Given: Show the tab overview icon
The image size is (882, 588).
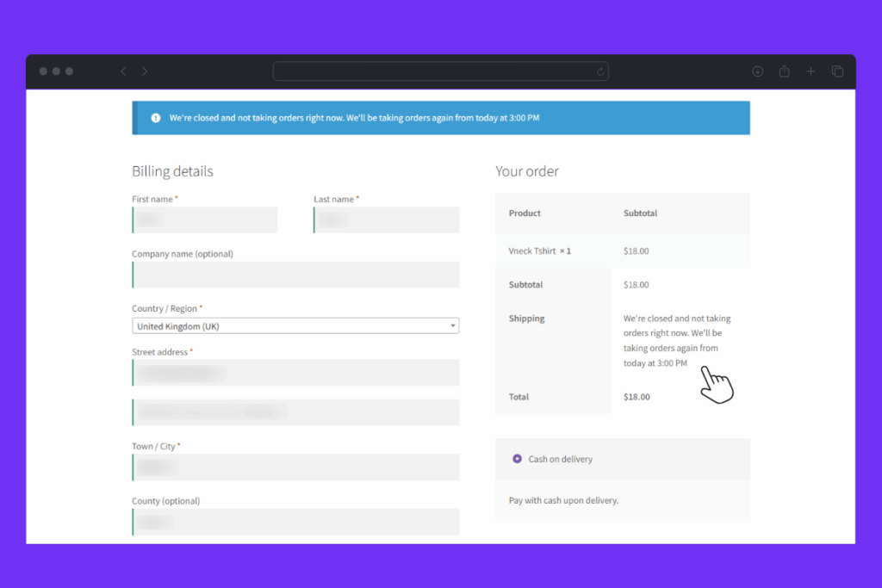Looking at the screenshot, I should (837, 71).
